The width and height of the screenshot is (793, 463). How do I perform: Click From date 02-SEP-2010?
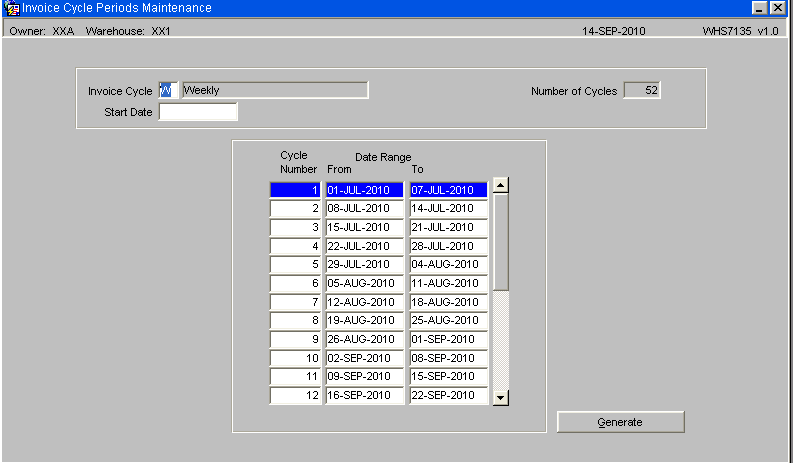click(365, 358)
